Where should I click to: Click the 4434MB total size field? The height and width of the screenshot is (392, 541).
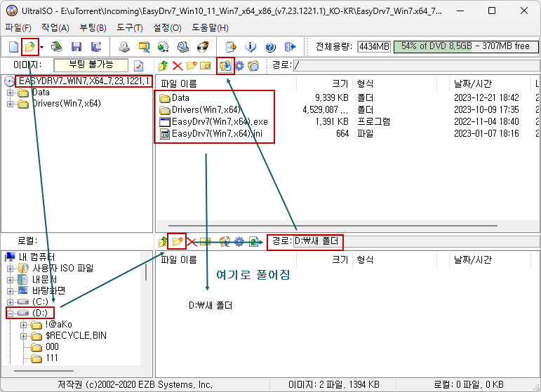(374, 46)
